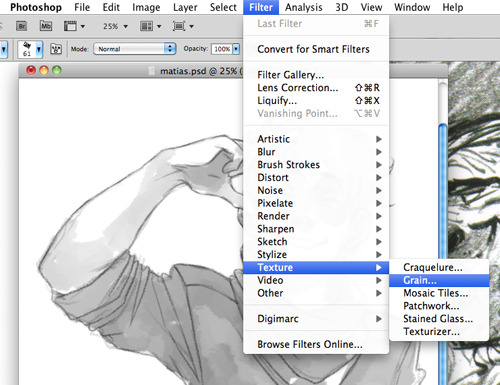Screen dimensions: 500x385
Task: Open the Window menu
Action: tap(412, 7)
